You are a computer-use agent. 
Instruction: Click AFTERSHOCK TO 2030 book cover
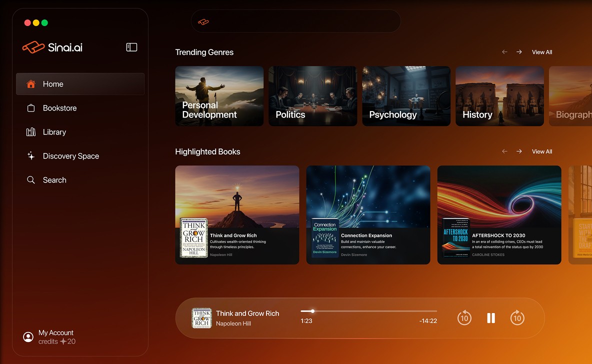click(455, 238)
